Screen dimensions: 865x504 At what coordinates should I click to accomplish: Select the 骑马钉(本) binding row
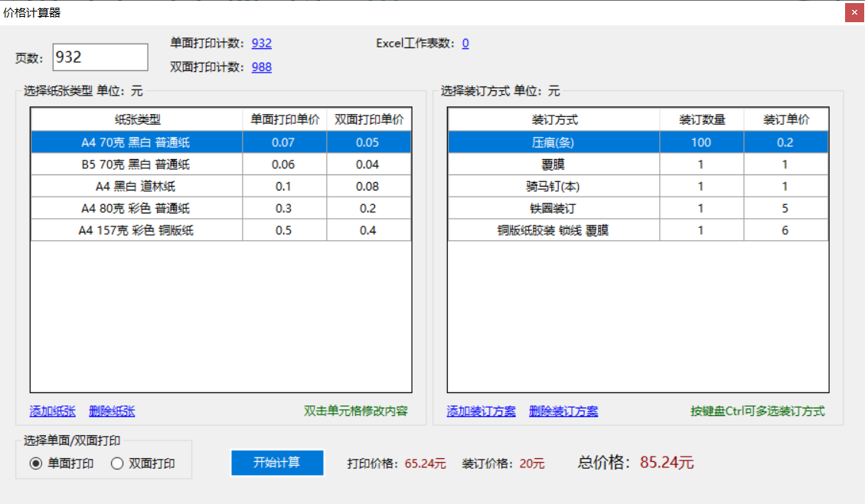[x=638, y=187]
